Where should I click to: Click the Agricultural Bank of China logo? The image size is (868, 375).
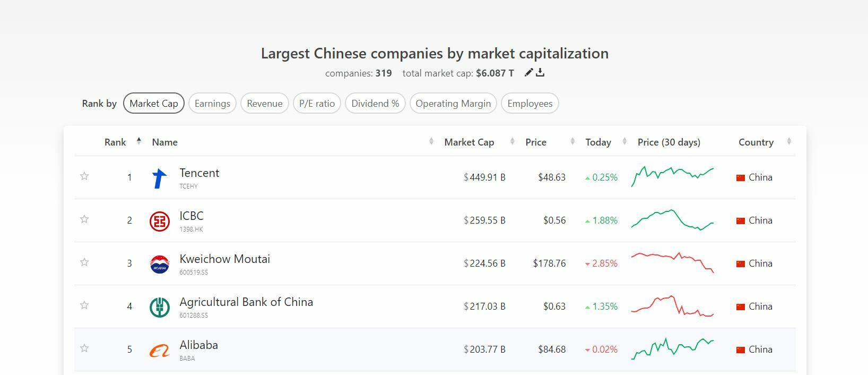coord(159,307)
